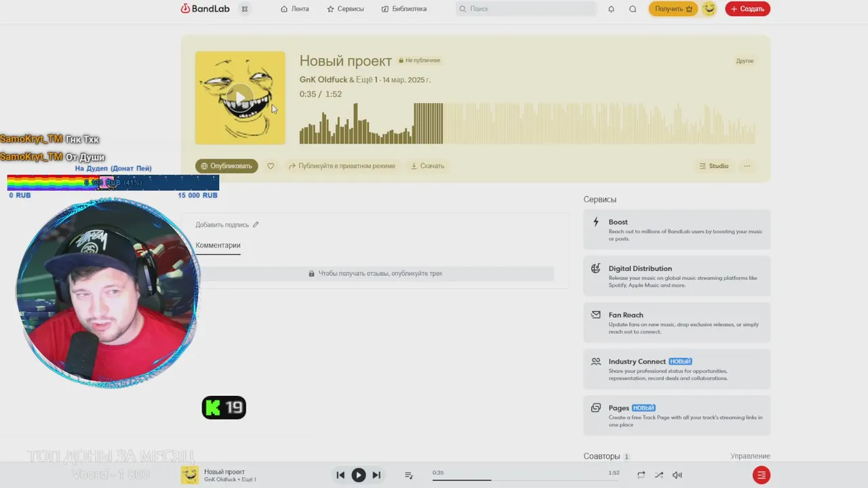Click the Соавторы collaborators heading
868x488 pixels.
click(601, 457)
